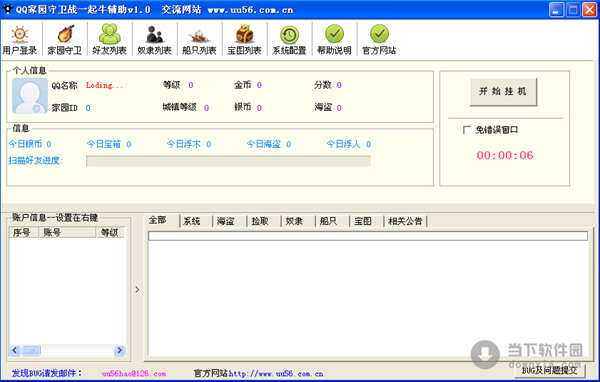Switch to the 宝图 log tab
This screenshot has width=600, height=382.
(x=363, y=221)
